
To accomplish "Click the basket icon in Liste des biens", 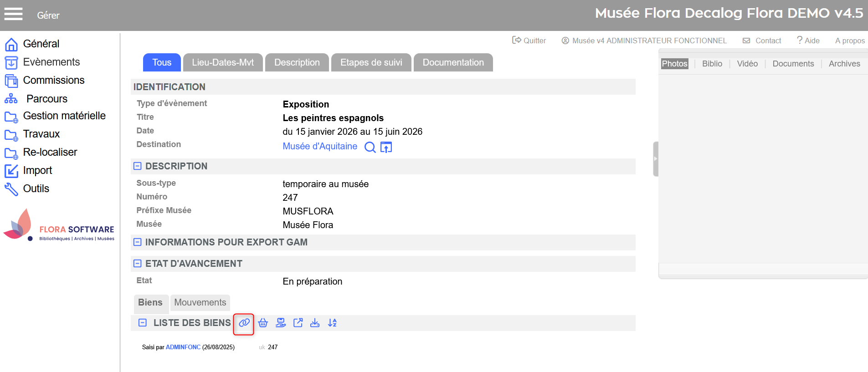I will click(263, 323).
